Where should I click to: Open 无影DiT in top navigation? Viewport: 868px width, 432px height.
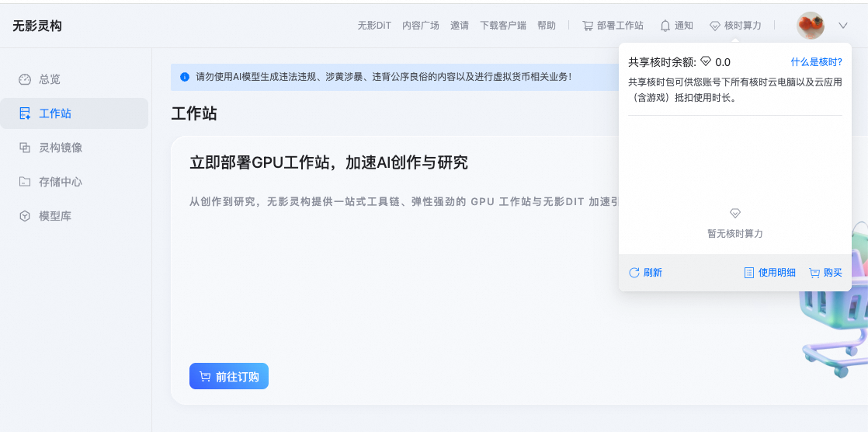point(374,26)
